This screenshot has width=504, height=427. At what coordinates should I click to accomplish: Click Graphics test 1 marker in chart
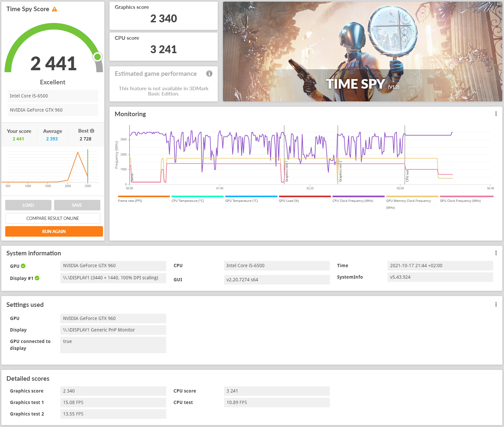[x=287, y=171]
